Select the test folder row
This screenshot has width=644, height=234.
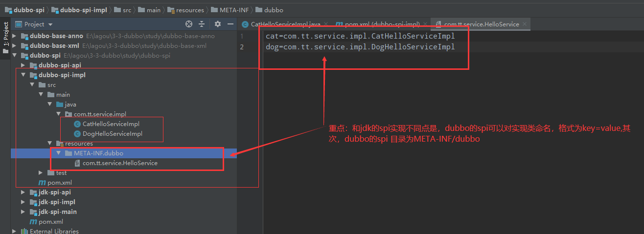click(x=124, y=173)
